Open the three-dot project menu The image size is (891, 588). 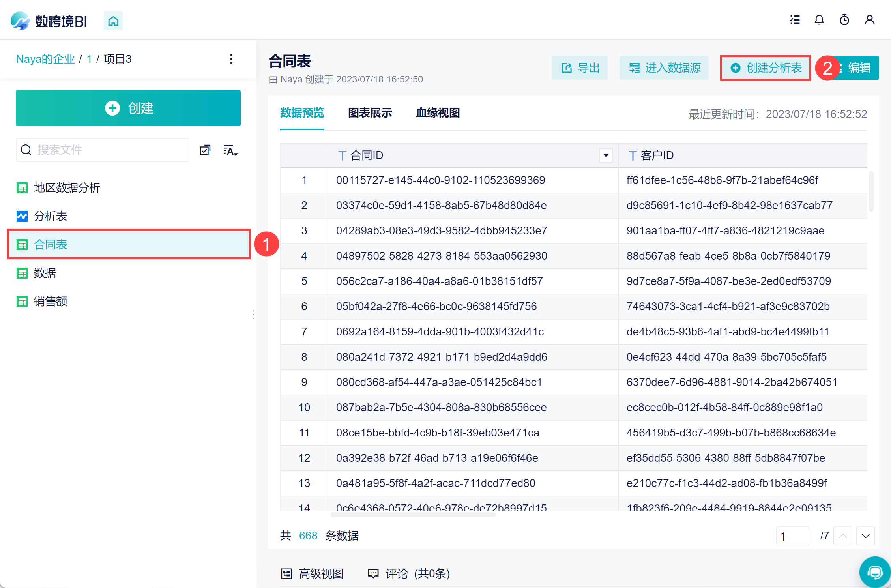(231, 59)
